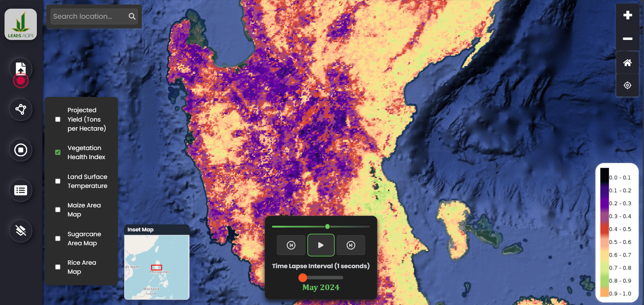644x305 pixels.
Task: Zoom in on the map
Action: coord(627,15)
